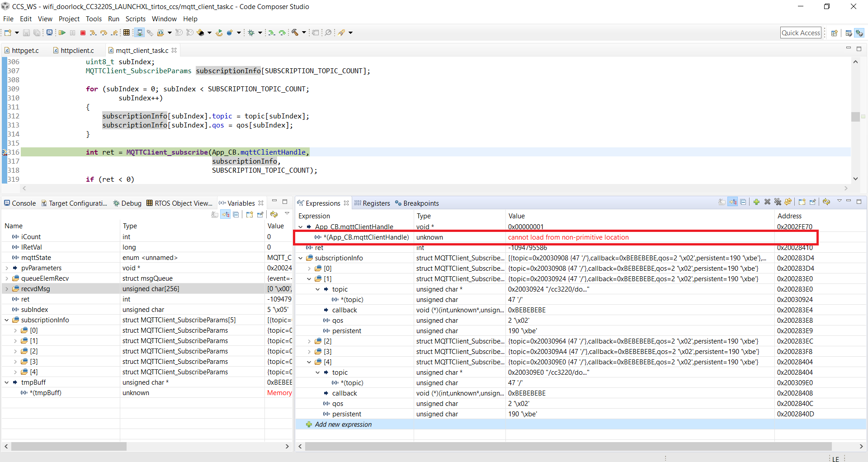Image resolution: width=868 pixels, height=462 pixels.
Task: Click the Quick Access field
Action: click(801, 33)
